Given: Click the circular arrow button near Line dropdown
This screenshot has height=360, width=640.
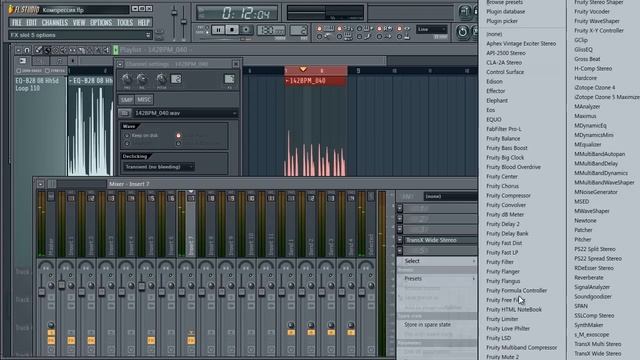Looking at the screenshot, I should click(462, 31).
